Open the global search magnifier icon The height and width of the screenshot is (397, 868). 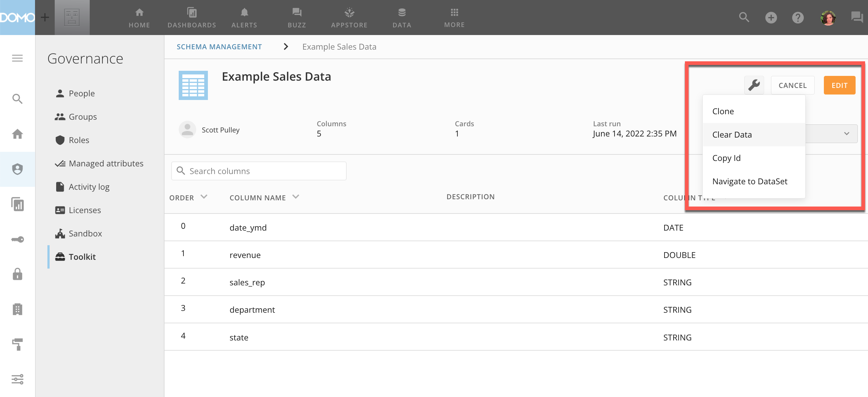pyautogui.click(x=744, y=17)
